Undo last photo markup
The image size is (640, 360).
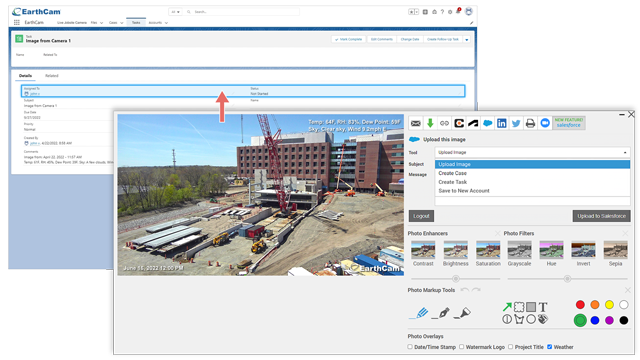point(464,290)
